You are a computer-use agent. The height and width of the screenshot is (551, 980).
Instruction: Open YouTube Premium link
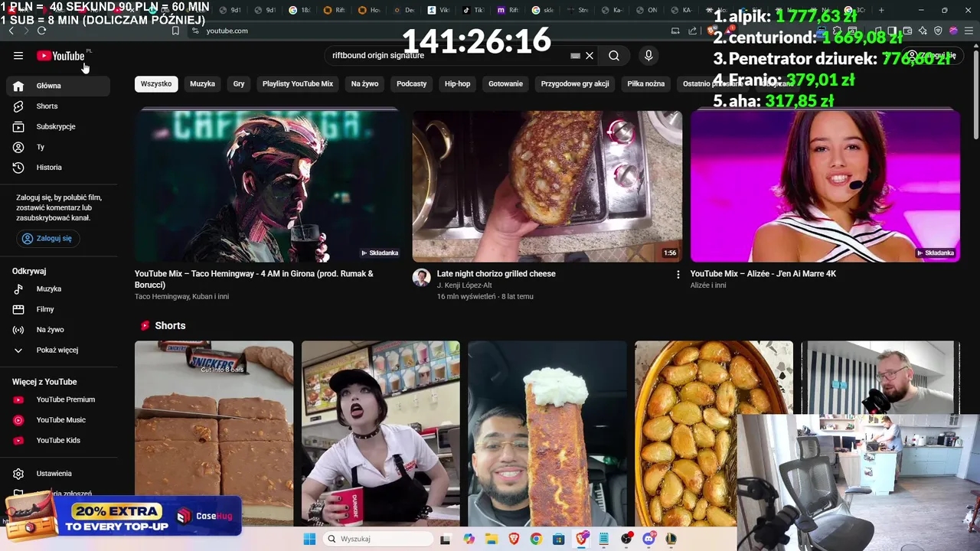[58, 399]
